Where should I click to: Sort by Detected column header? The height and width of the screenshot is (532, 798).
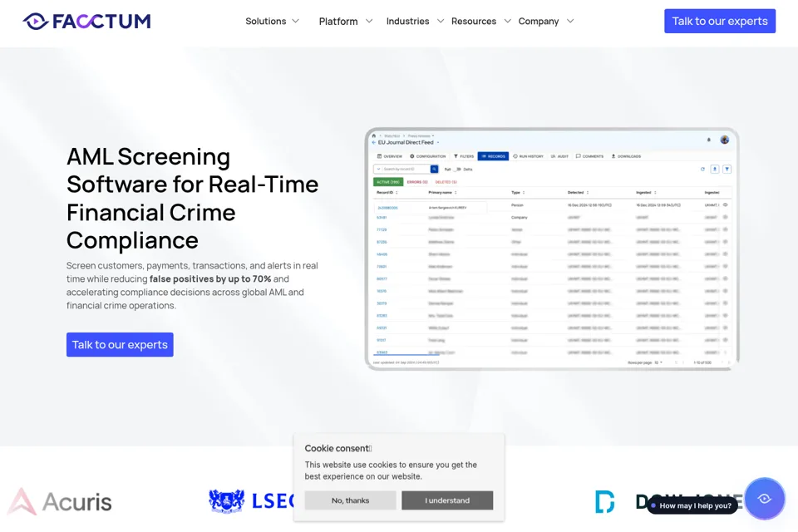coord(578,193)
